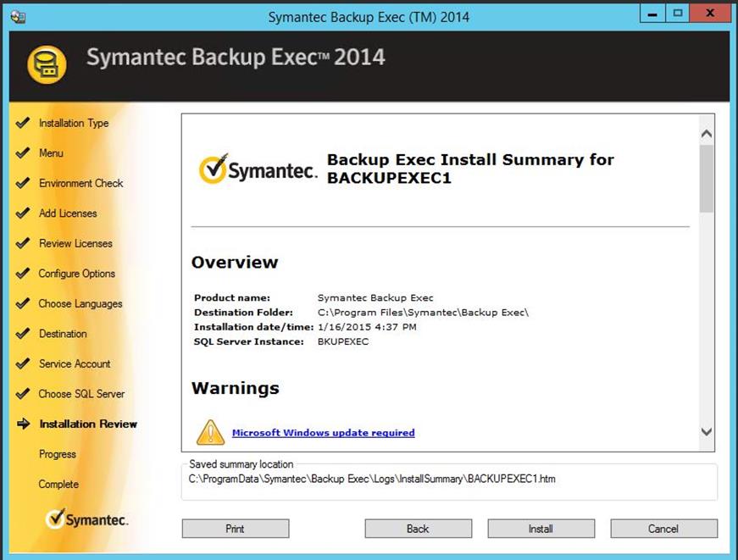Click scroll down arrow in summary pane
The width and height of the screenshot is (738, 560).
(x=706, y=431)
